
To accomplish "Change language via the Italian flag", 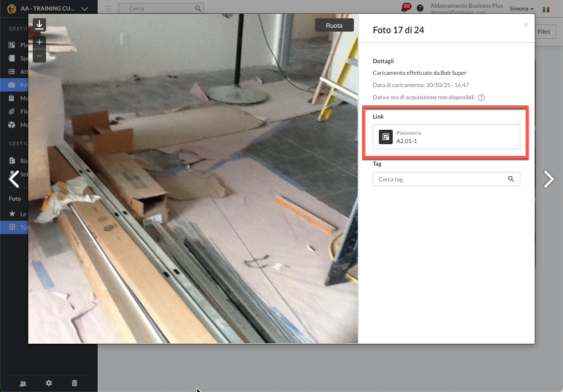I will (x=546, y=9).
